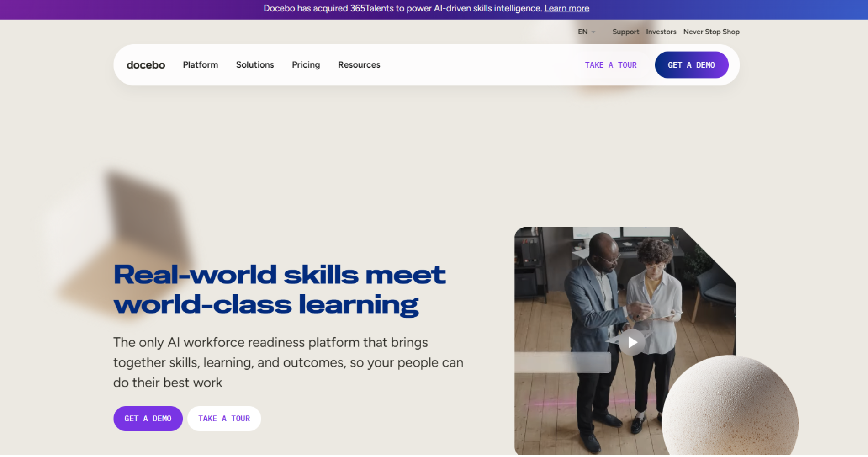
Task: Open the Solutions menu
Action: [254, 65]
